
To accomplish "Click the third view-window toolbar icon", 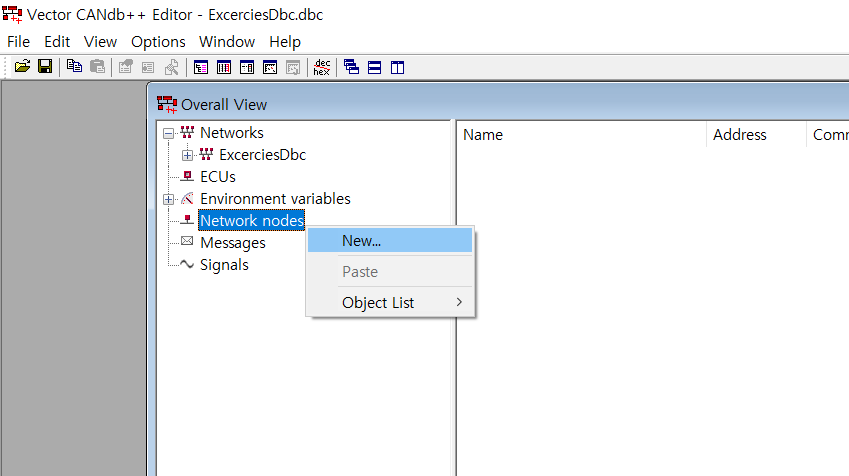I will click(x=247, y=68).
